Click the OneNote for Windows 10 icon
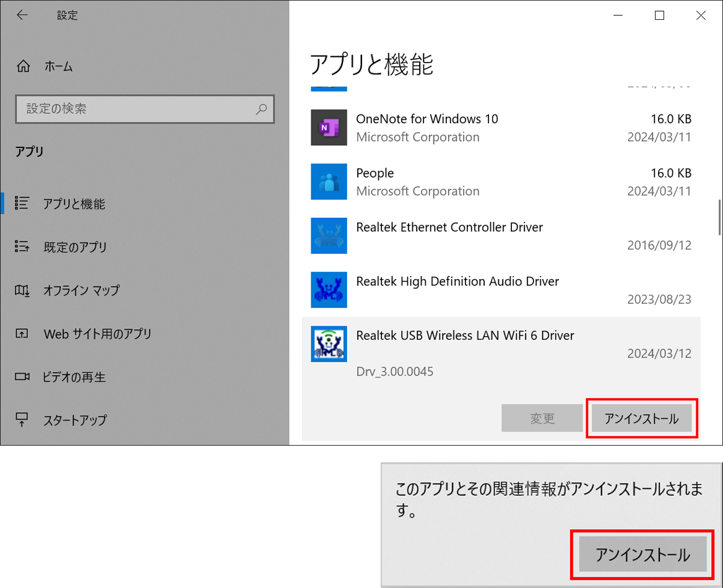This screenshot has height=588, width=723. [x=329, y=128]
